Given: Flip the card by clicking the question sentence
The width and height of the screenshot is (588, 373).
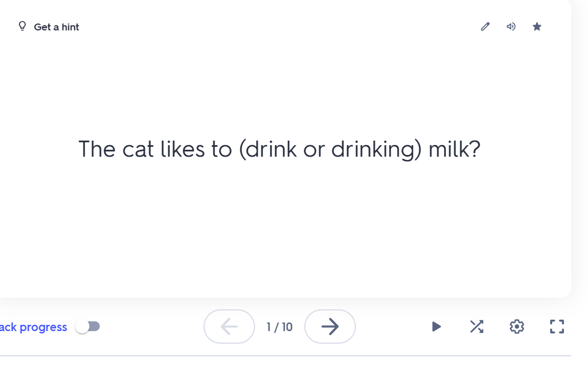Looking at the screenshot, I should 279,149.
